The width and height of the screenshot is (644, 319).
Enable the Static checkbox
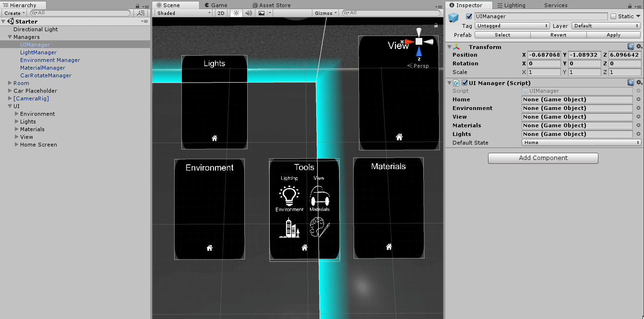tap(613, 16)
